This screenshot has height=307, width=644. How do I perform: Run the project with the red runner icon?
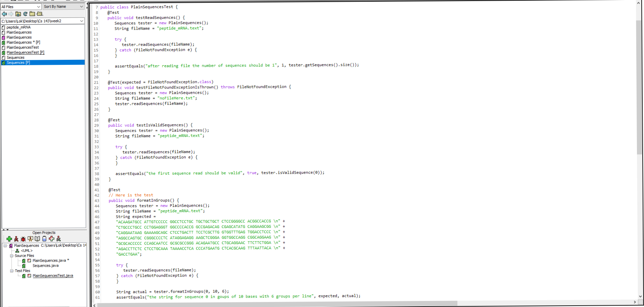(16, 238)
